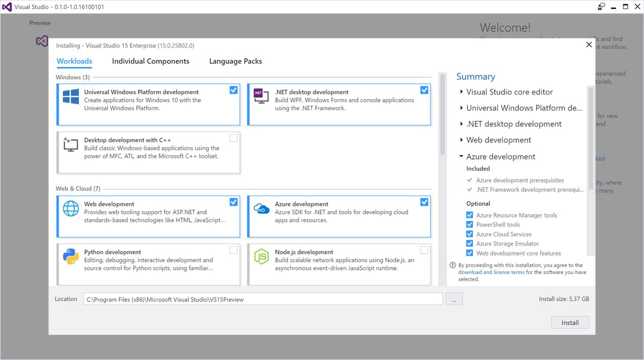The image size is (644, 360).
Task: Uncheck Azure Resource Manager tools option
Action: (470, 215)
